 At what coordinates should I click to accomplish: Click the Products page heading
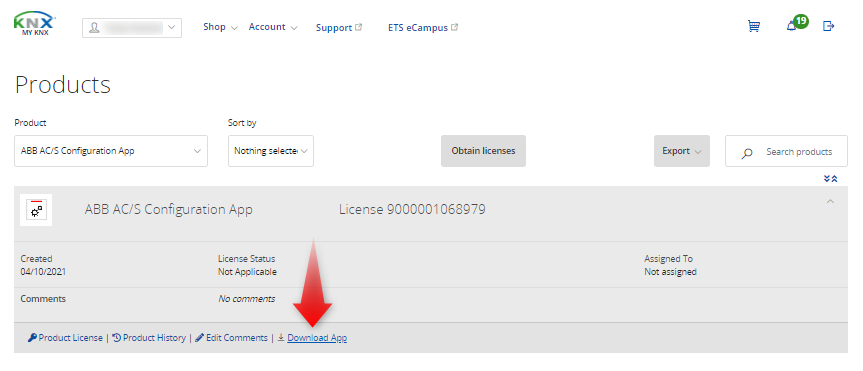pyautogui.click(x=63, y=85)
